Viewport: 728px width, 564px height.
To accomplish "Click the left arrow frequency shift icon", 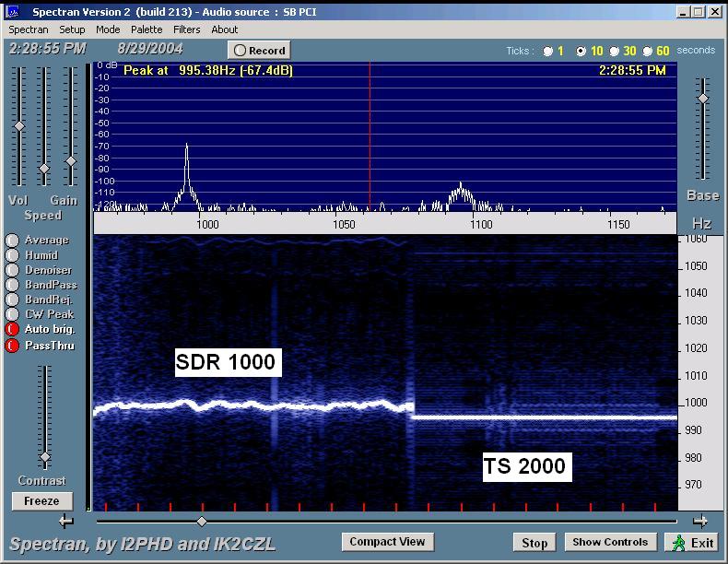I will [66, 522].
